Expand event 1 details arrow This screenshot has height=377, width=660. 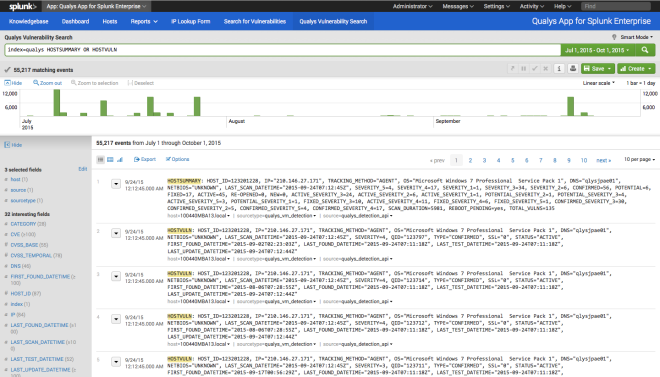(116, 184)
